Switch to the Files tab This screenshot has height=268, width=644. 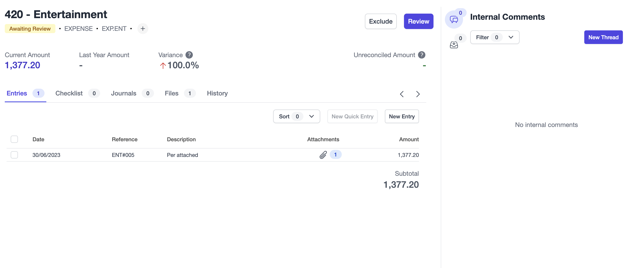(172, 93)
